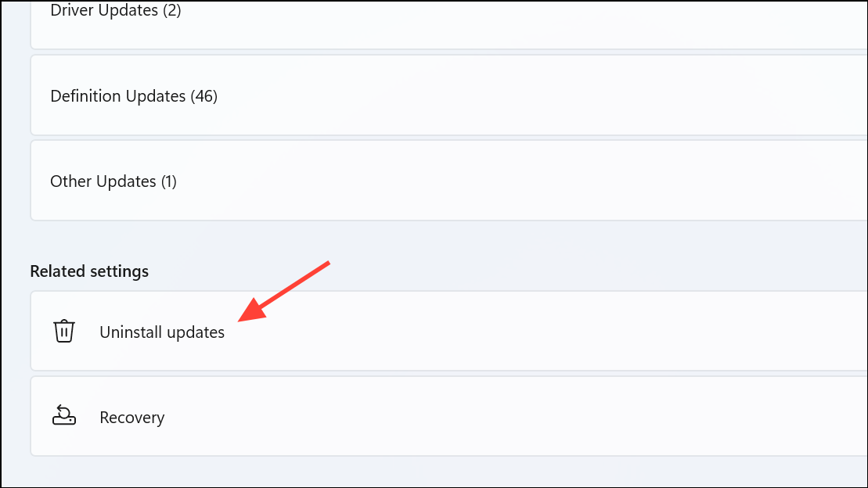This screenshot has width=868, height=488.
Task: Click blank space in Other Updates card
Action: [553, 181]
